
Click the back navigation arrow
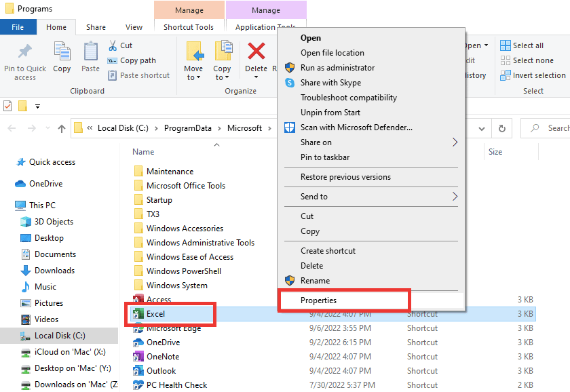(12, 128)
